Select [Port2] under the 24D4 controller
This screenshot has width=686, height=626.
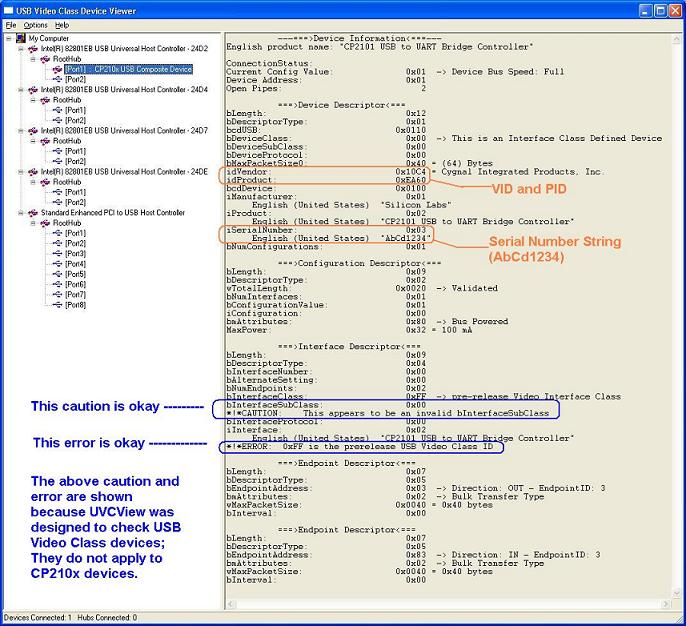tap(75, 121)
